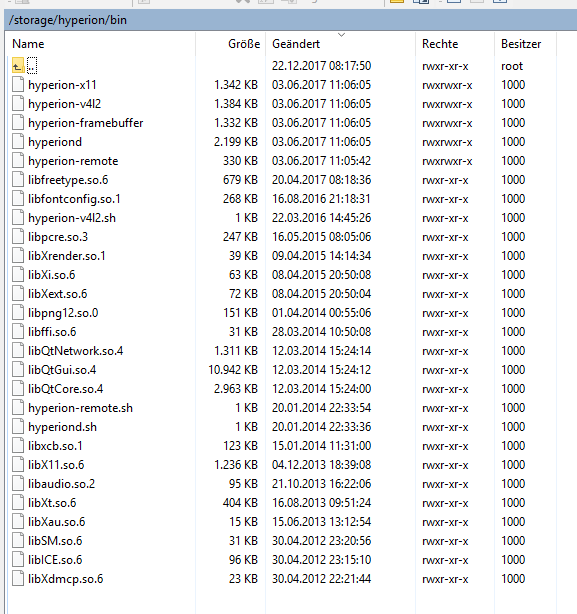
Task: Select the hyperion-x11 file icon
Action: click(18, 85)
